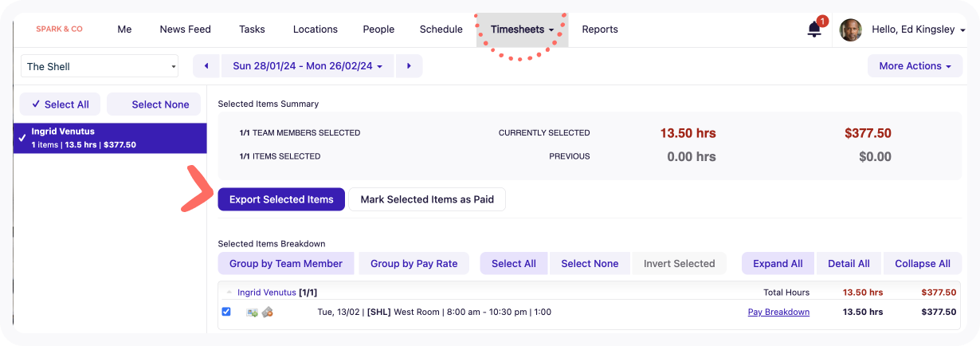Click the 1/1 ITEMS SELECTED text

click(x=280, y=156)
